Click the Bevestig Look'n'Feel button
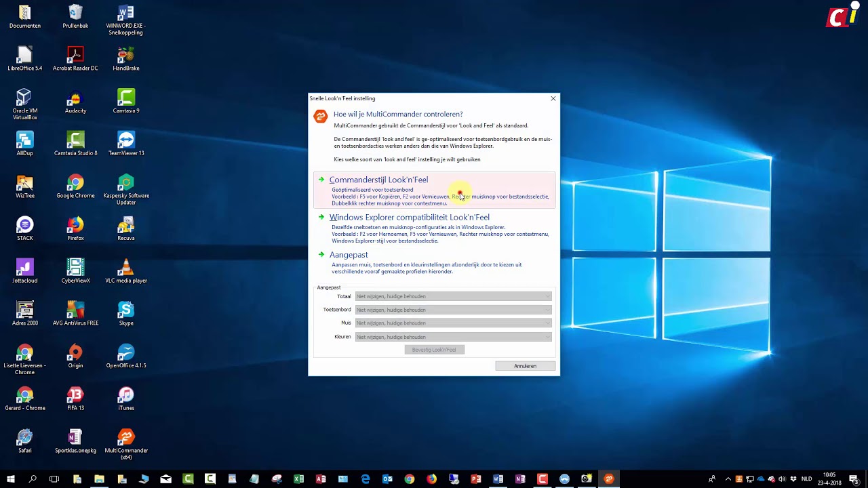This screenshot has height=488, width=868. click(x=434, y=350)
